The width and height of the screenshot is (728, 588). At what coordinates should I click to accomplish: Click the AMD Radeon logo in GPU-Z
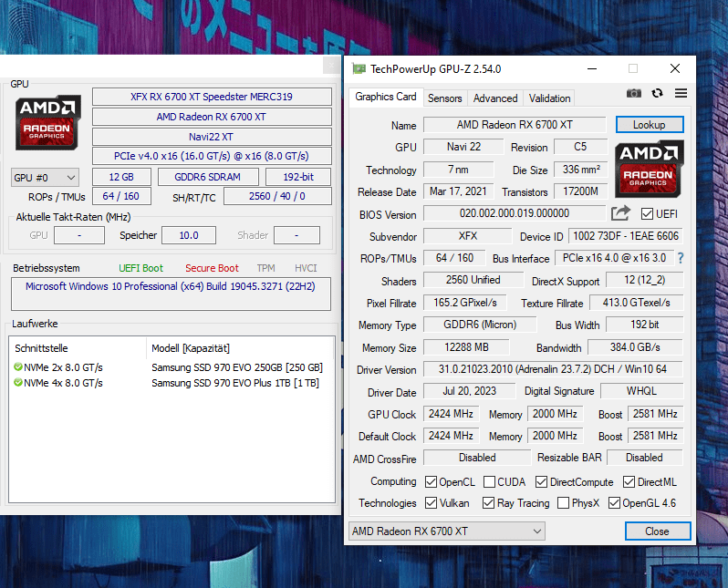[649, 169]
